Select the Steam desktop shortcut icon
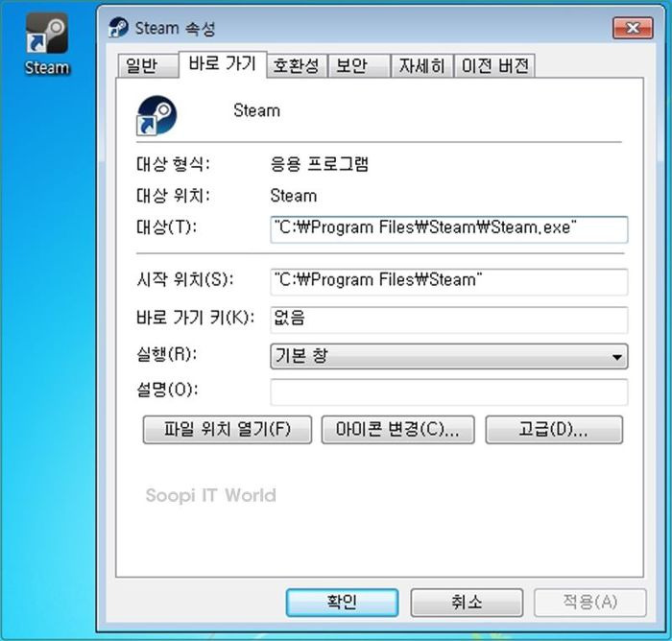672x641 pixels. [x=47, y=44]
